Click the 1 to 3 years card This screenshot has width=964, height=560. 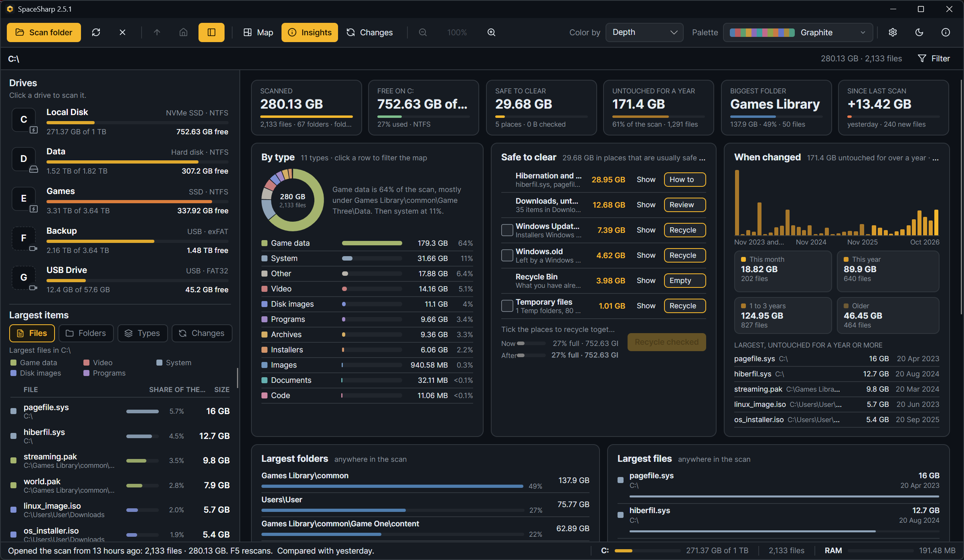click(783, 315)
